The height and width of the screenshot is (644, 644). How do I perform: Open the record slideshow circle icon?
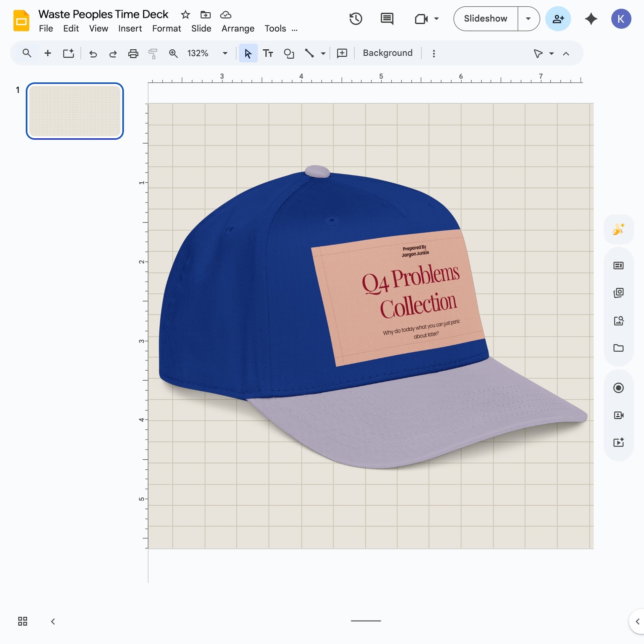click(618, 388)
